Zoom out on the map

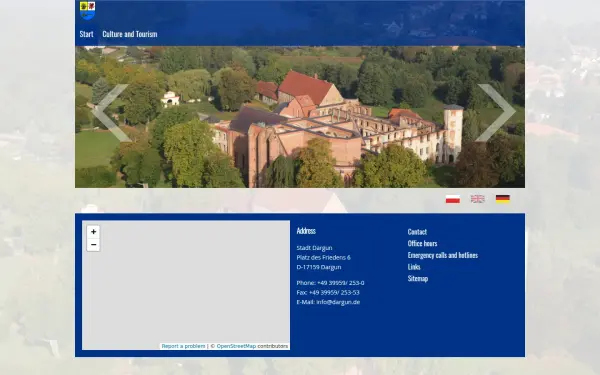pos(93,245)
